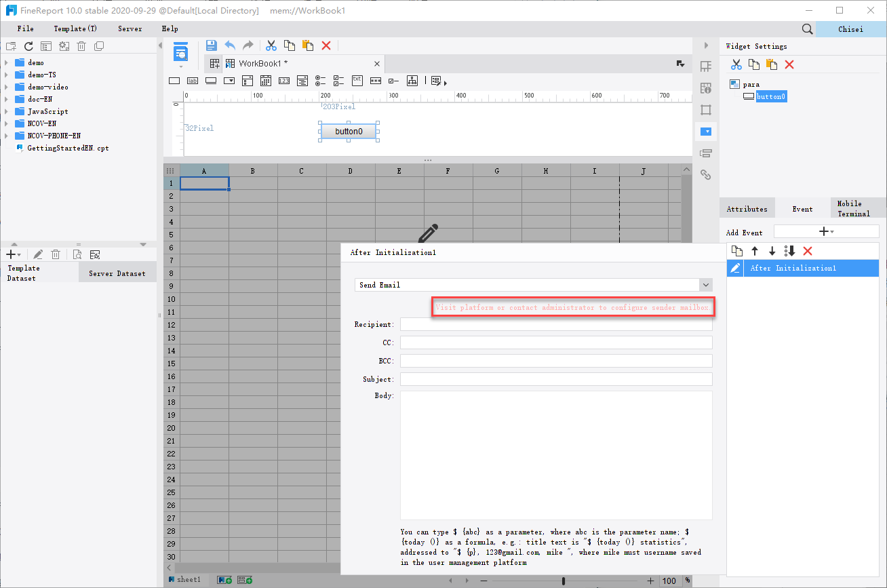Click the Chisei account button
887x588 pixels.
[x=850, y=28]
